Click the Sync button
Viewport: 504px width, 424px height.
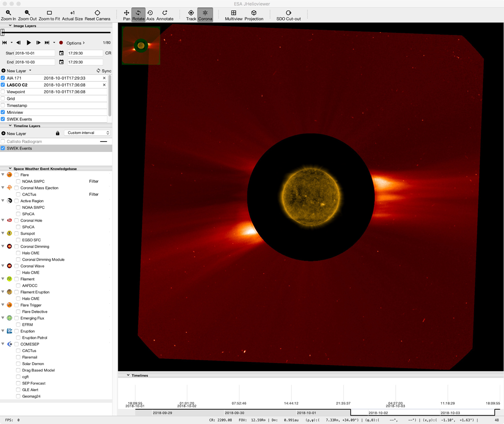point(104,71)
